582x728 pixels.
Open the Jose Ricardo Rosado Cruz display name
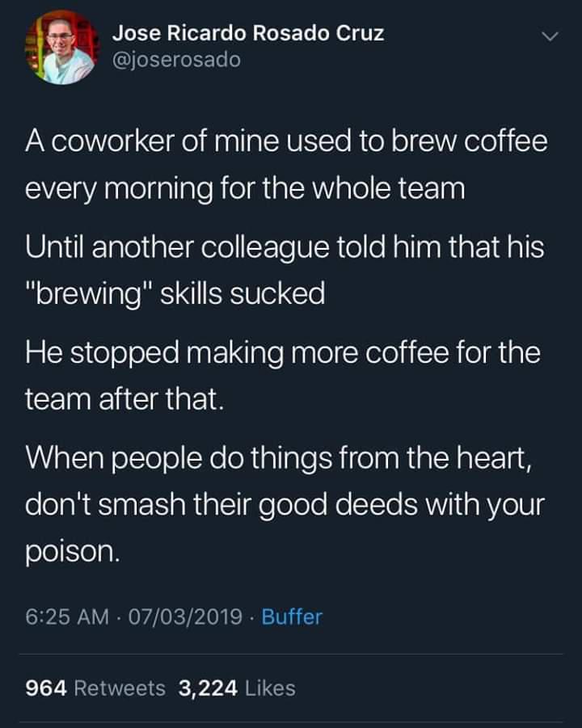pos(247,33)
